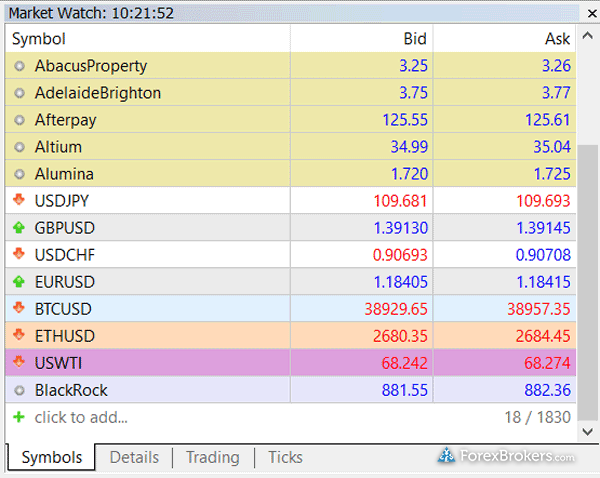Click USDCHF bid price 0.90693

coord(400,255)
